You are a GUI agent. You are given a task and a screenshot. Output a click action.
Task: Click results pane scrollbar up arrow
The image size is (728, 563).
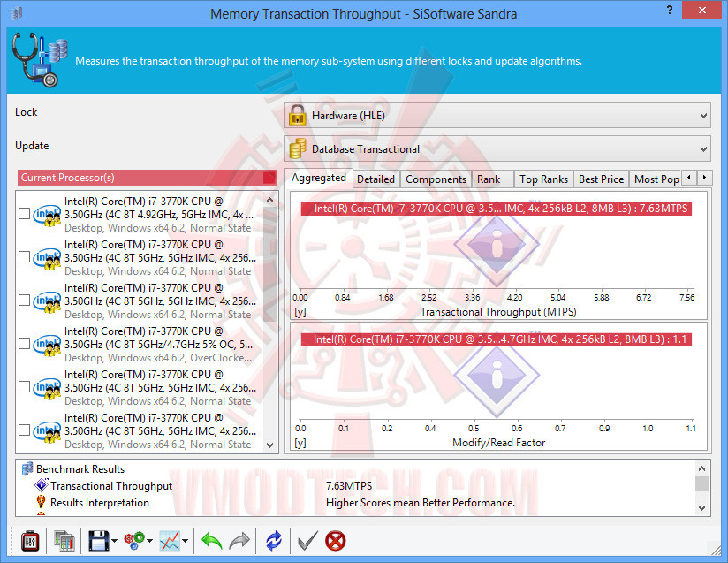(x=702, y=468)
